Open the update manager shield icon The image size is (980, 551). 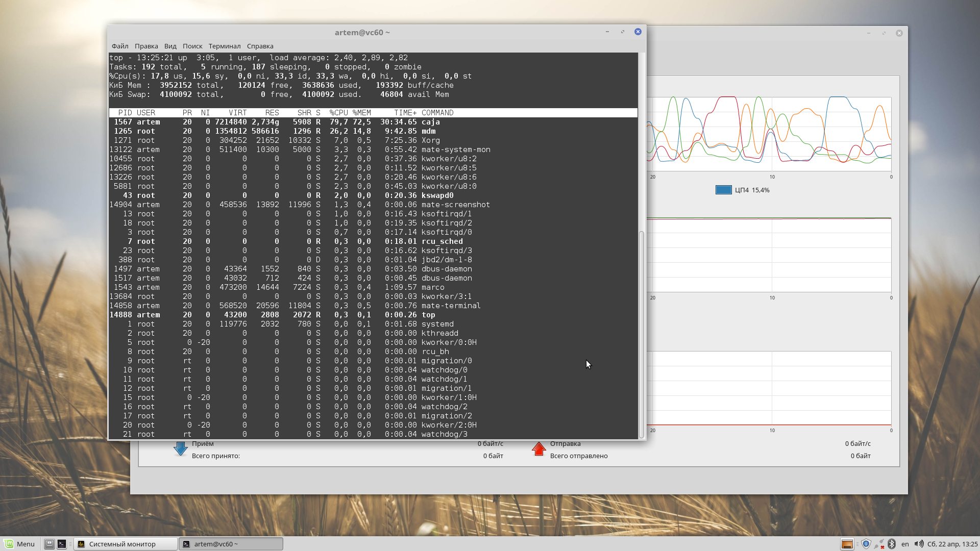[866, 544]
